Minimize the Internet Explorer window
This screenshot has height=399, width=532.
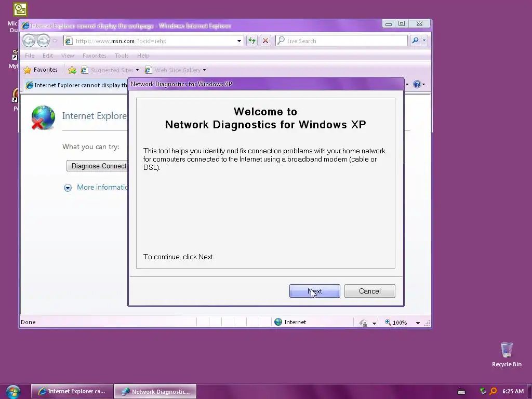click(x=389, y=23)
